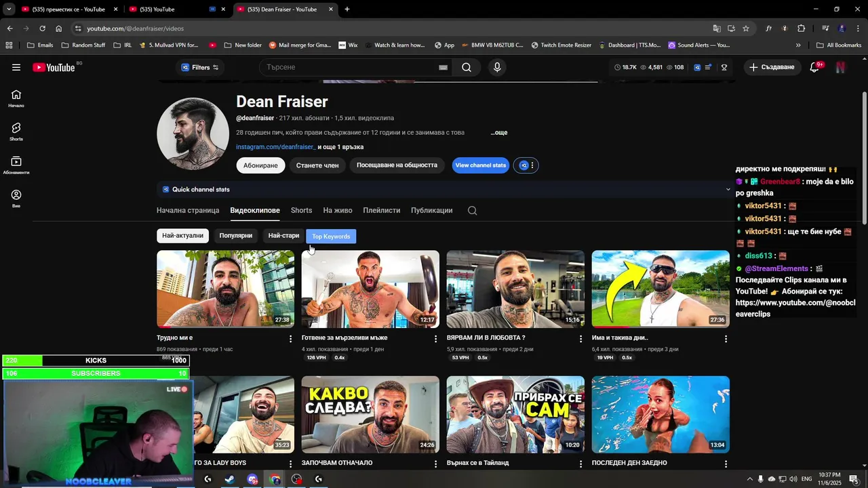Viewport: 868px width, 488px height.
Task: Click the search magnifier button
Action: [x=467, y=67]
